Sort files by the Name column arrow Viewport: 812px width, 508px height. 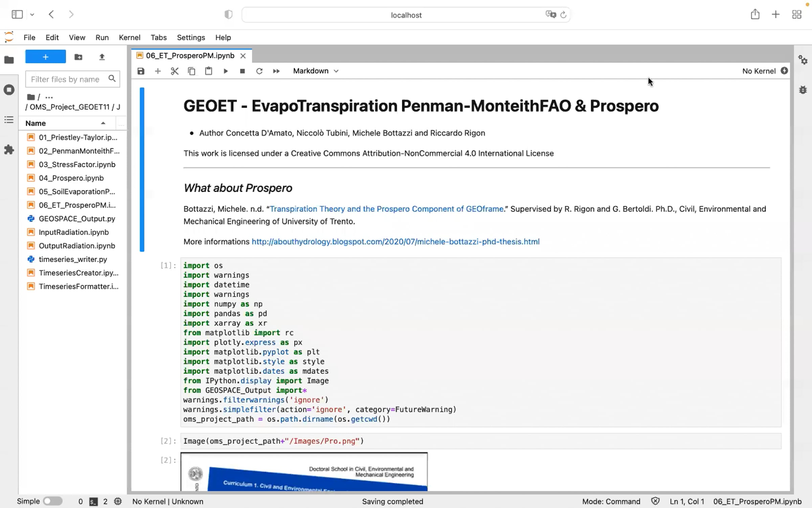tap(103, 123)
